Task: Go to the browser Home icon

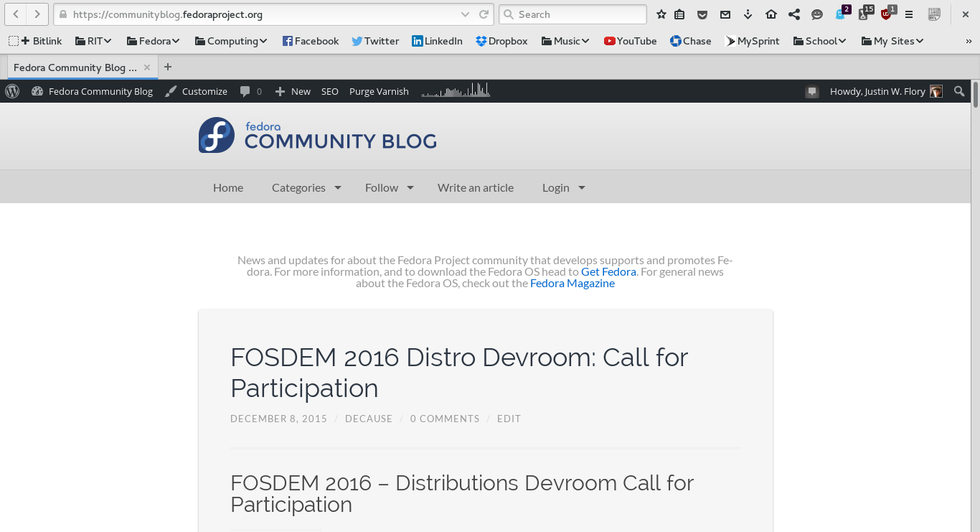Action: point(771,14)
